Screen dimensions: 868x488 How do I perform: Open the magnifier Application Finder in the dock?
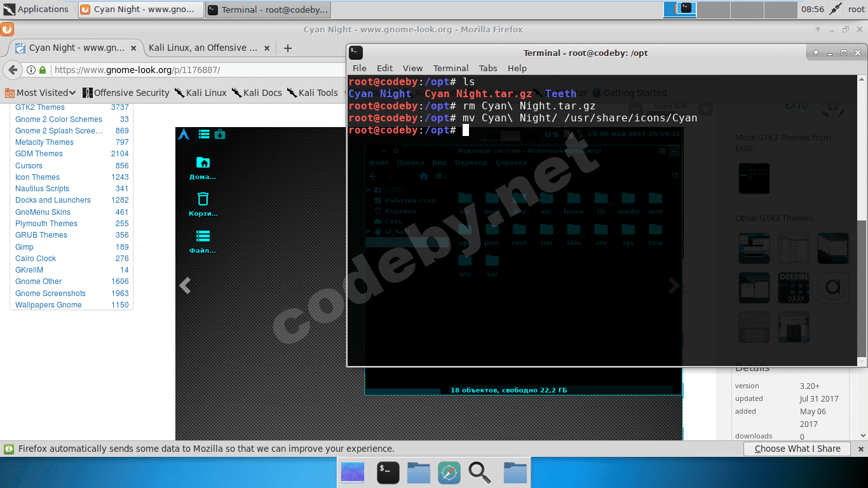tap(480, 473)
